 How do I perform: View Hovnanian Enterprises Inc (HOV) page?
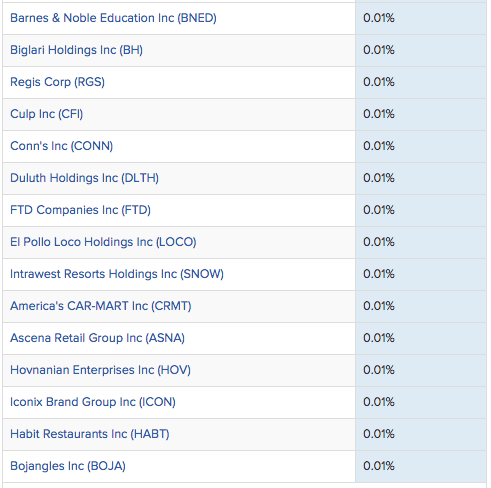tap(100, 370)
